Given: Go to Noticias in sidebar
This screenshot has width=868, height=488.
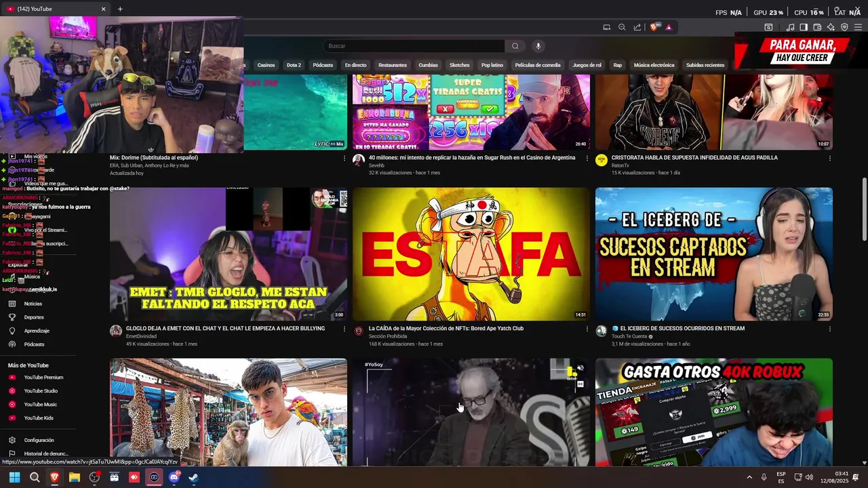Looking at the screenshot, I should tap(33, 304).
